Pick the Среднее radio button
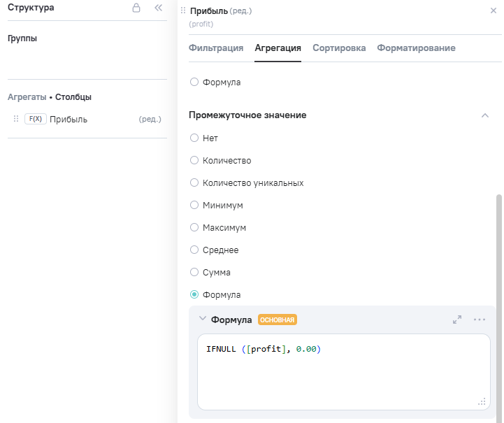504x423 pixels. 194,250
